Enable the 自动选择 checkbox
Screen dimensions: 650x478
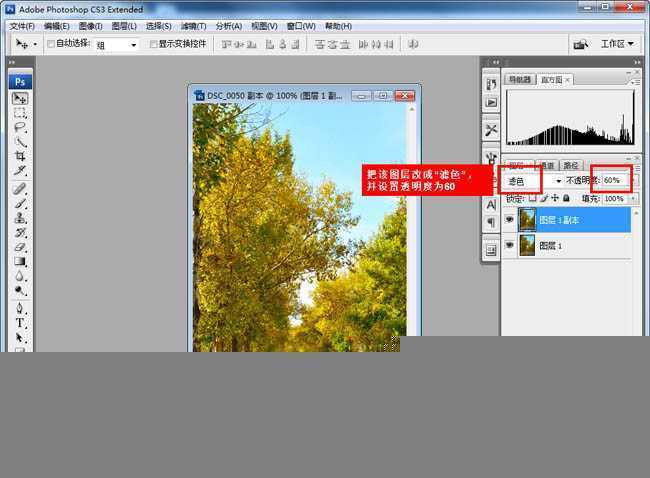pos(51,44)
